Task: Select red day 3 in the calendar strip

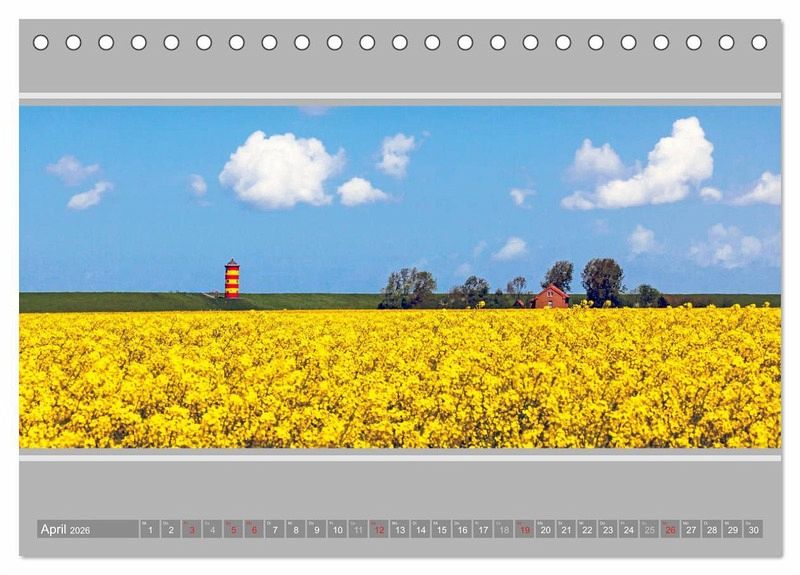Action: 191,529
